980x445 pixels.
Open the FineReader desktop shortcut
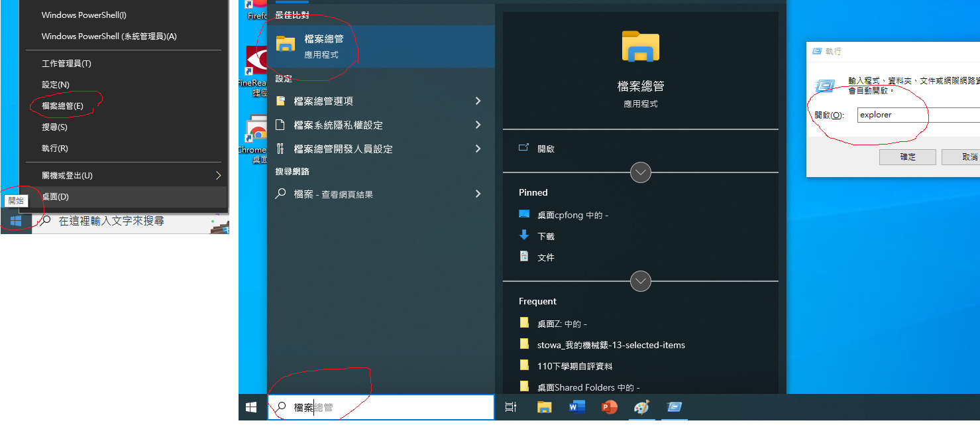pyautogui.click(x=255, y=63)
